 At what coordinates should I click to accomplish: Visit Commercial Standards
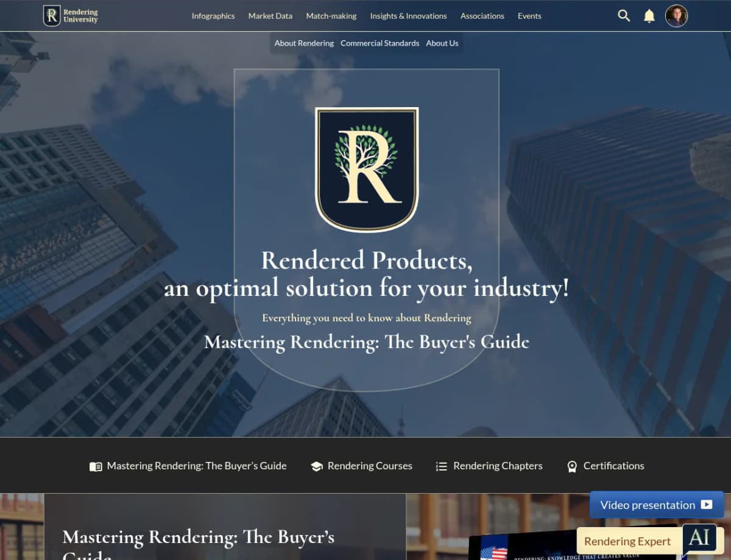click(x=380, y=43)
